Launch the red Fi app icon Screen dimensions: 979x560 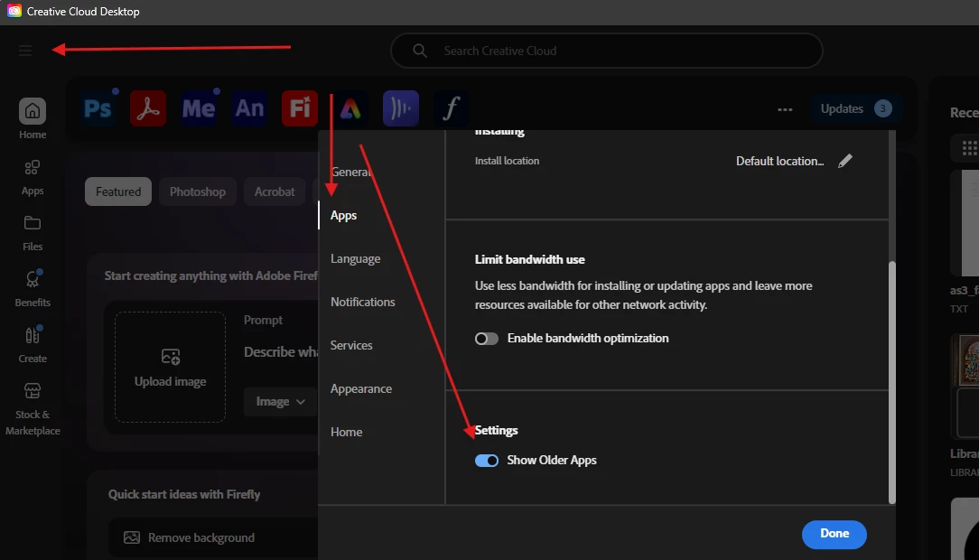click(x=300, y=108)
